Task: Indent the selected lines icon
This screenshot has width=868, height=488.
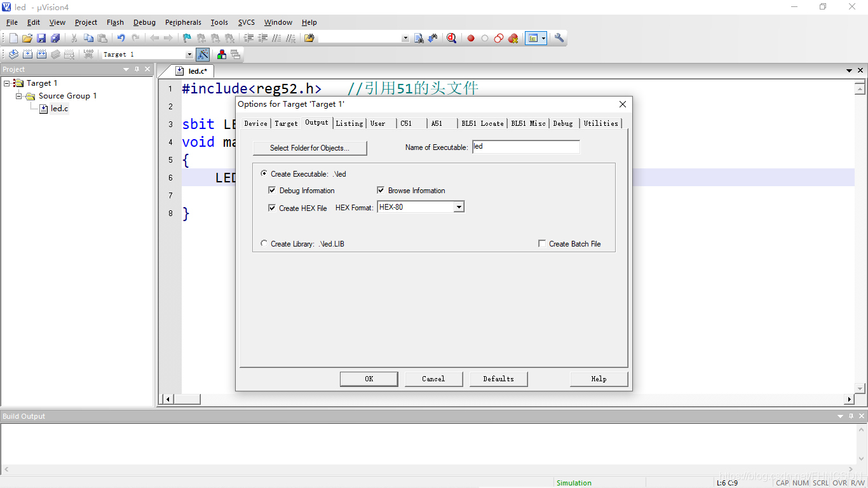Action: tap(248, 38)
